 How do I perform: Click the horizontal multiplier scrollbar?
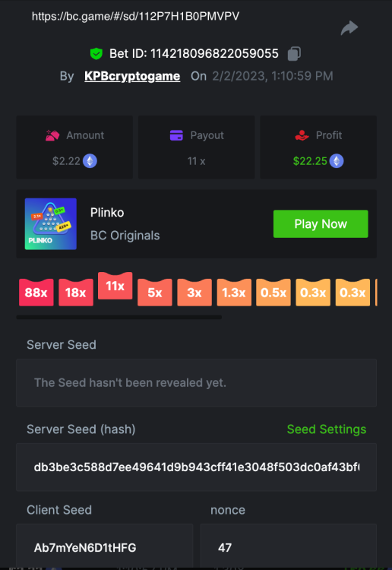coord(119,318)
